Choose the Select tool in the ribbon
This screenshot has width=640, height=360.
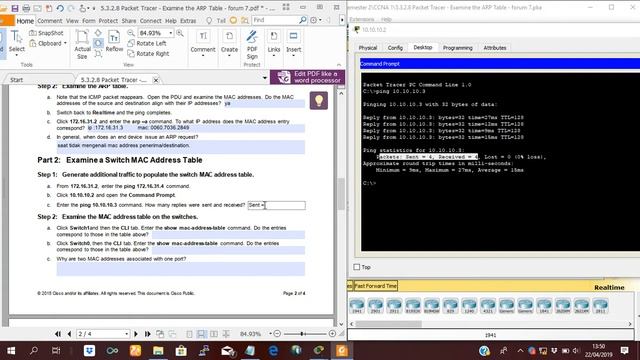[17, 42]
